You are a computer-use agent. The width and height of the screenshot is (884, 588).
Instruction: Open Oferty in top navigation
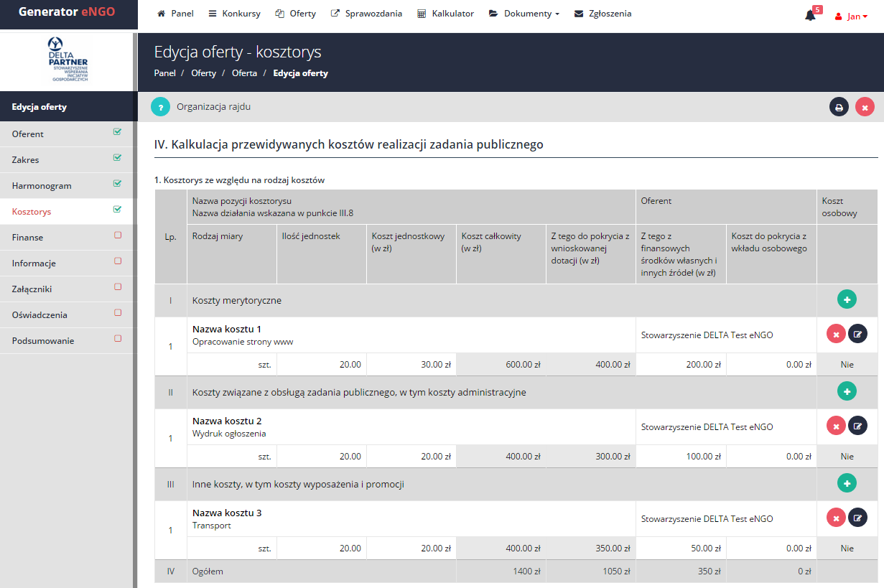296,14
